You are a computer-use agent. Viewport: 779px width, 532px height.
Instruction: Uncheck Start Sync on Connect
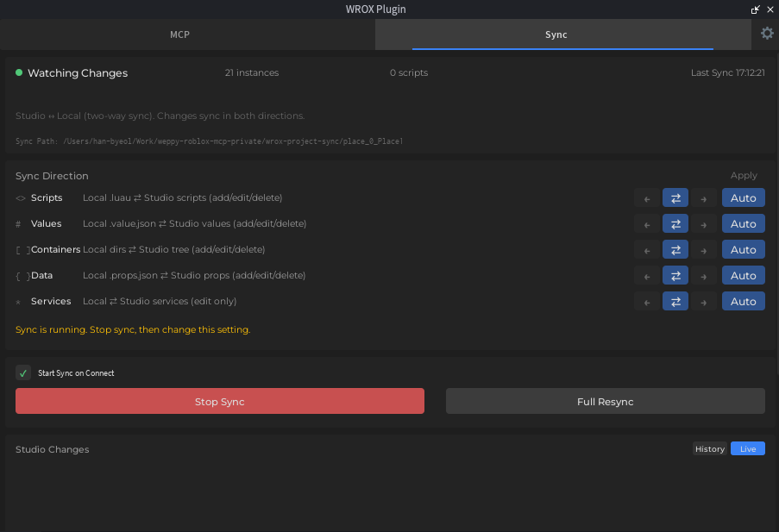pyautogui.click(x=23, y=372)
